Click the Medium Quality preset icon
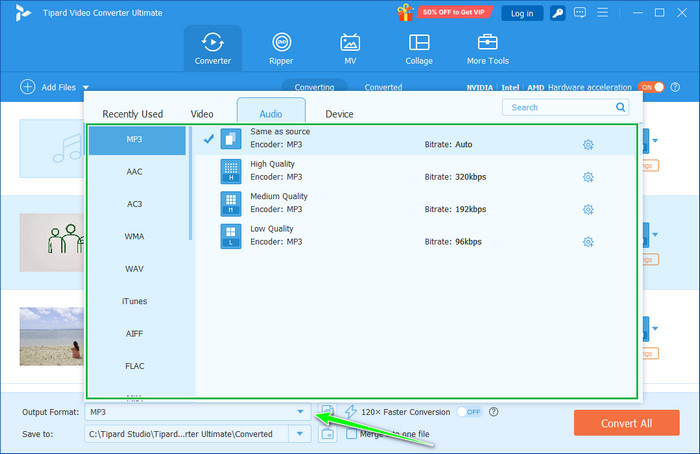The height and width of the screenshot is (454, 700). [231, 204]
